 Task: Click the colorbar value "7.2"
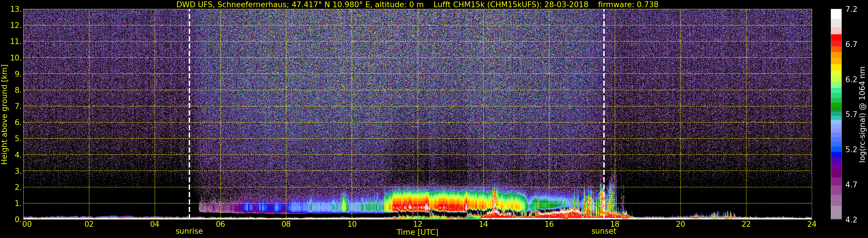(851, 10)
